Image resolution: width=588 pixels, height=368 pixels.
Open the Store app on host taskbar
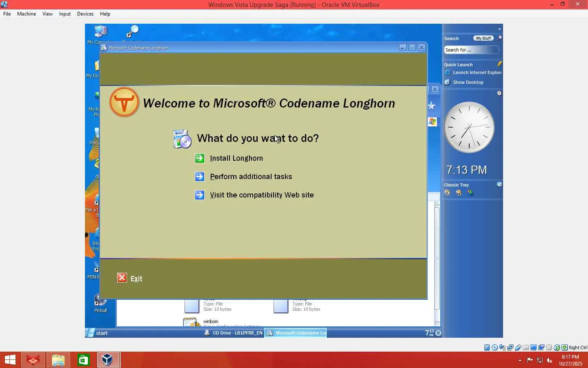83,360
